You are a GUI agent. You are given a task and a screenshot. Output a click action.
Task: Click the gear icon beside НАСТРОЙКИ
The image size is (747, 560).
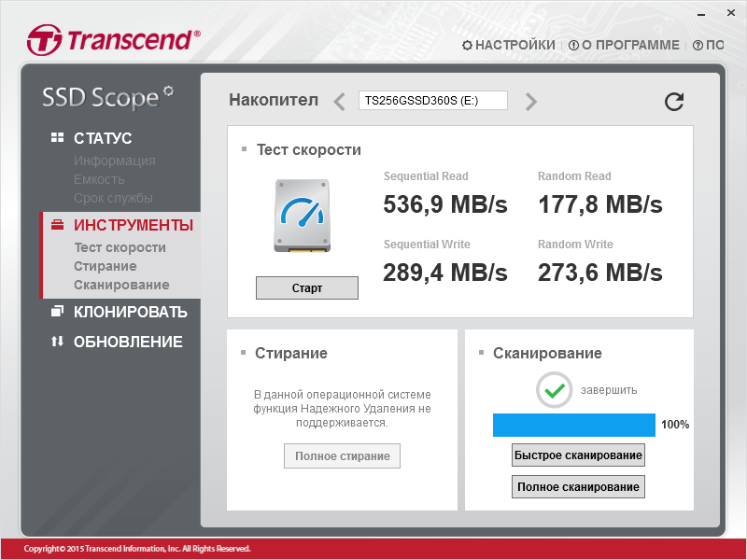(x=468, y=46)
